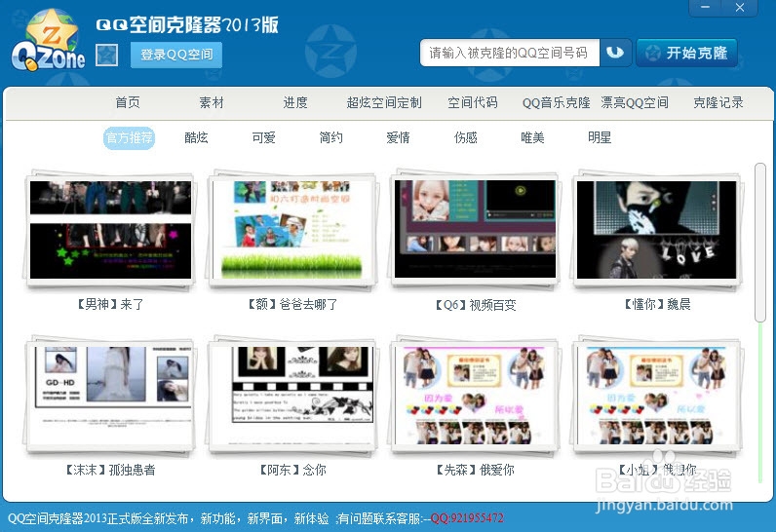
Task: Click 开始克隆 start clone button
Action: point(687,53)
